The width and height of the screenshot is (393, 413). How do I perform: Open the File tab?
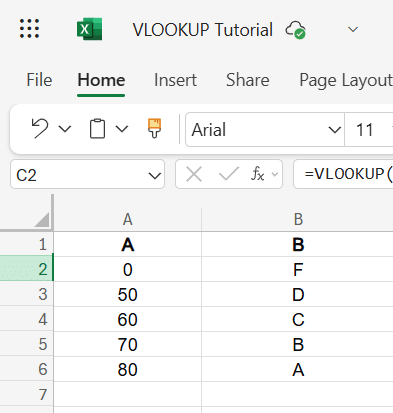tap(39, 80)
